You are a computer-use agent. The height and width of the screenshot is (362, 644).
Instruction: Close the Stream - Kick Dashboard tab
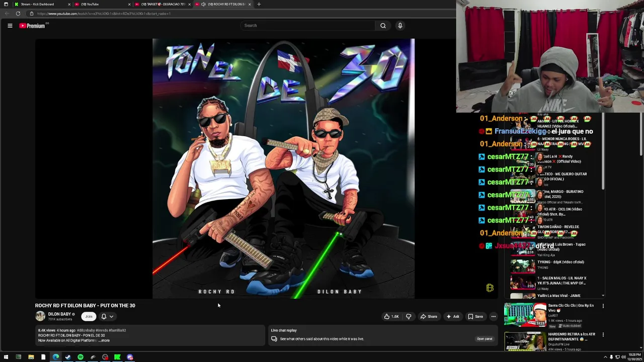tap(69, 4)
